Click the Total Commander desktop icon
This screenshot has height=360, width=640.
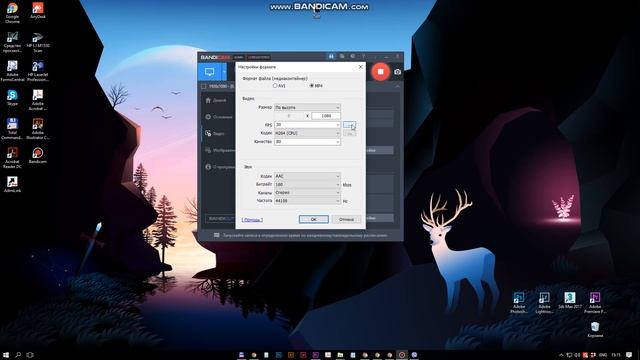click(12, 129)
